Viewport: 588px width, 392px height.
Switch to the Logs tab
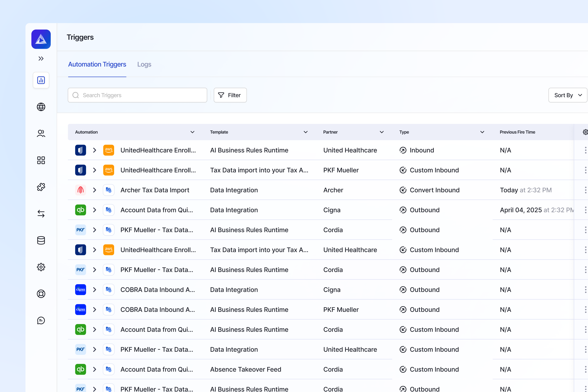click(144, 64)
